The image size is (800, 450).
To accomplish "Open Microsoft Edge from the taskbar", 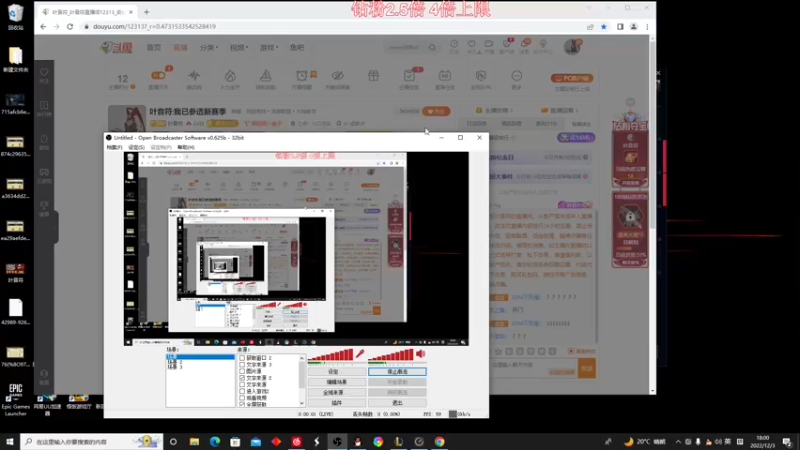I will pos(215,442).
